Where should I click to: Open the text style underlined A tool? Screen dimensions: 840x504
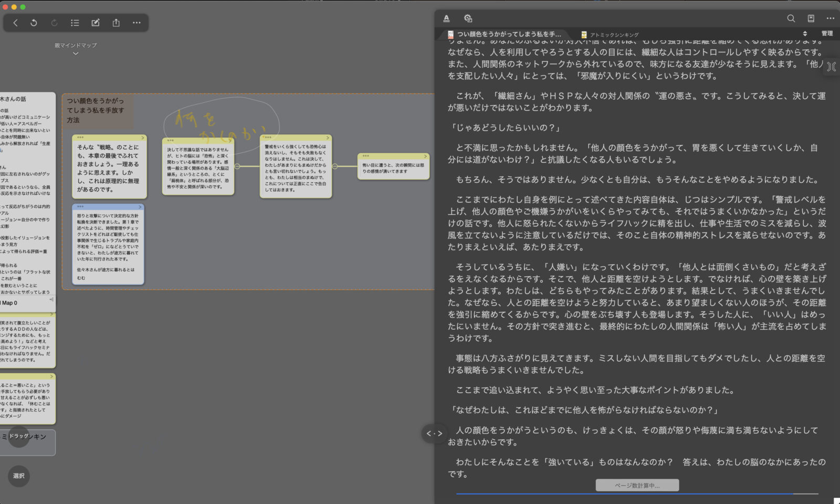(x=446, y=18)
